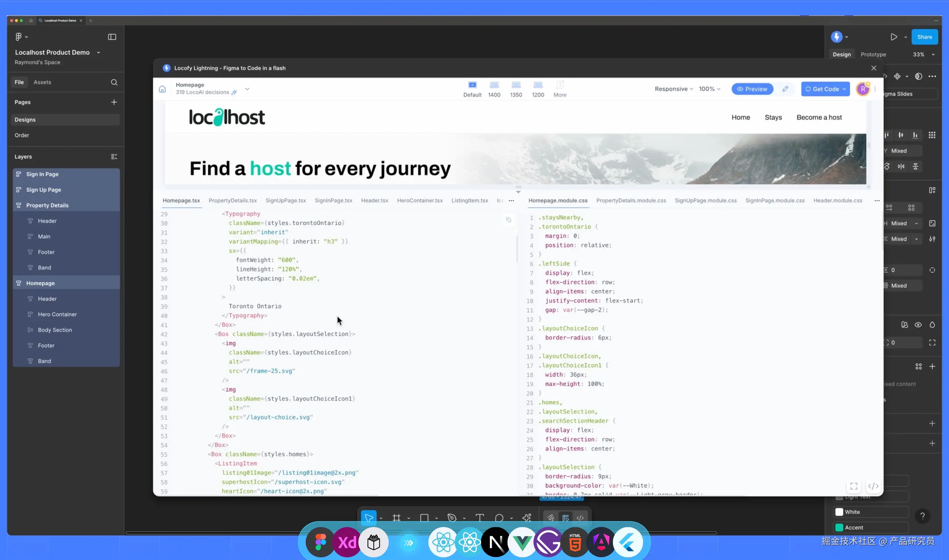Click the Accent color swatch
Image resolution: width=949 pixels, height=560 pixels.
point(839,528)
